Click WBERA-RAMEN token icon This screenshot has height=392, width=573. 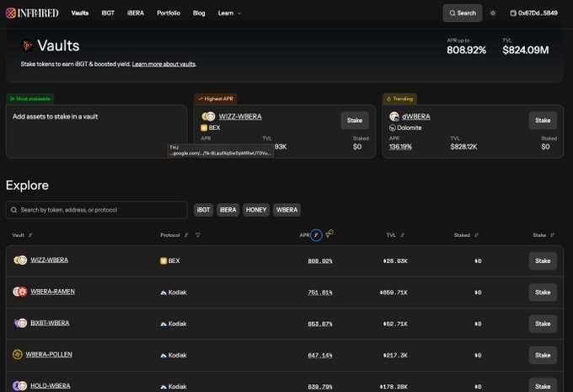click(x=20, y=292)
